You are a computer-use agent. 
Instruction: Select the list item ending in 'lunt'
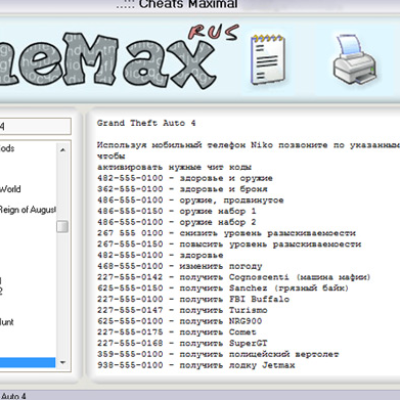[7, 322]
